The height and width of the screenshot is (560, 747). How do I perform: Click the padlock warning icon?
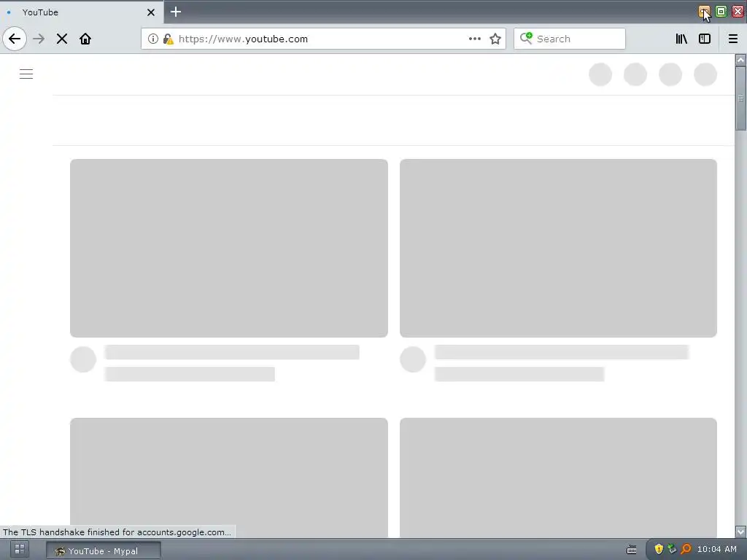(168, 39)
